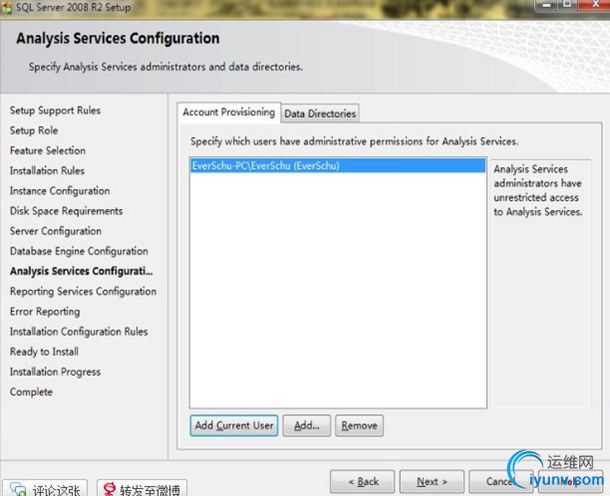This screenshot has height=496, width=610.
Task: Go to the previous page with Back
Action: pos(363,482)
